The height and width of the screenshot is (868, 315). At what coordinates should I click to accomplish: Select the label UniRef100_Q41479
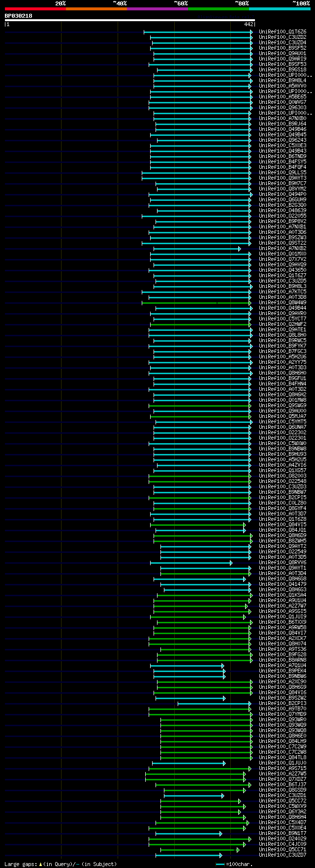[x=283, y=584]
